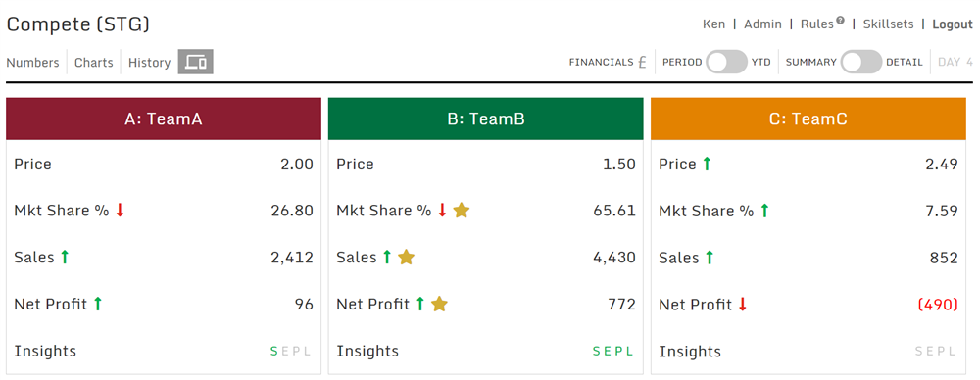Click the Logout link
The image size is (980, 380).
(953, 24)
